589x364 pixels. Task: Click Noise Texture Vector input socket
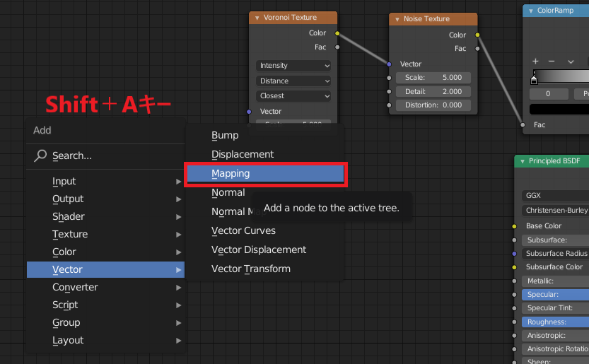[389, 64]
